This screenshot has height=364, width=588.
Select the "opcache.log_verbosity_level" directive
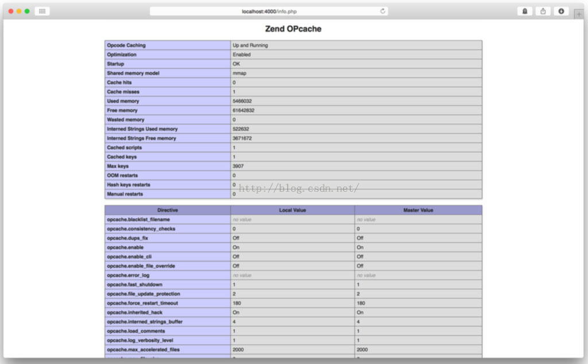[x=140, y=341]
